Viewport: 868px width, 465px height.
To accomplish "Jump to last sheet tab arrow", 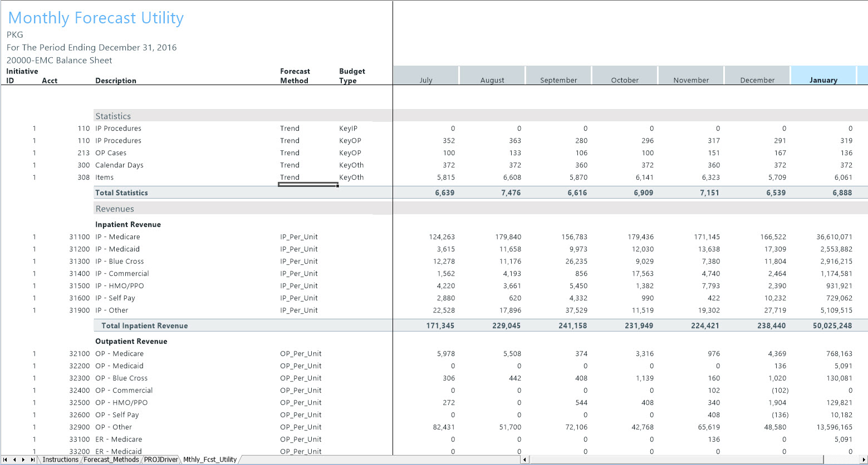I will (33, 460).
